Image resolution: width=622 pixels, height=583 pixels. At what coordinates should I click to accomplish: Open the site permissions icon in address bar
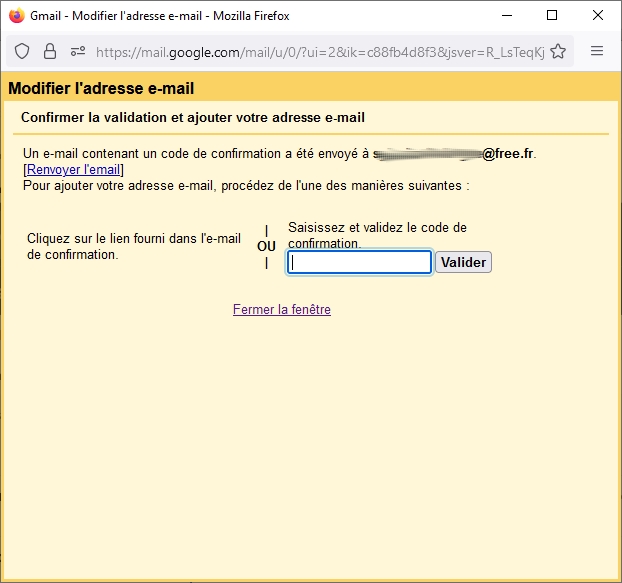(78, 51)
